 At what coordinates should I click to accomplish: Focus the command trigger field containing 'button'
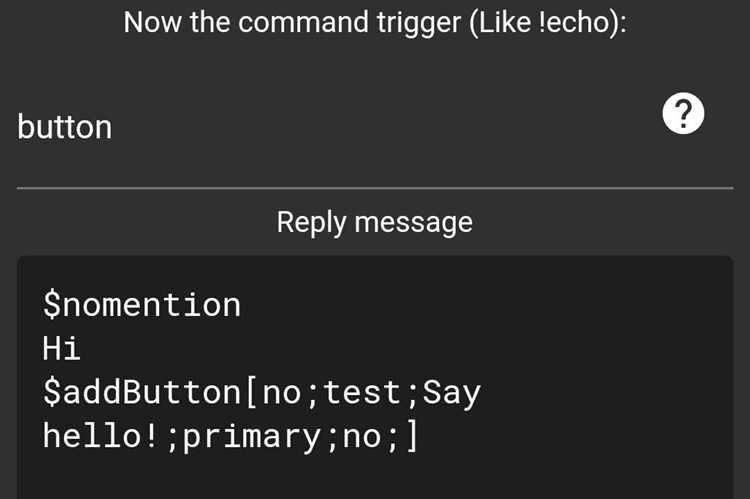tap(335, 127)
